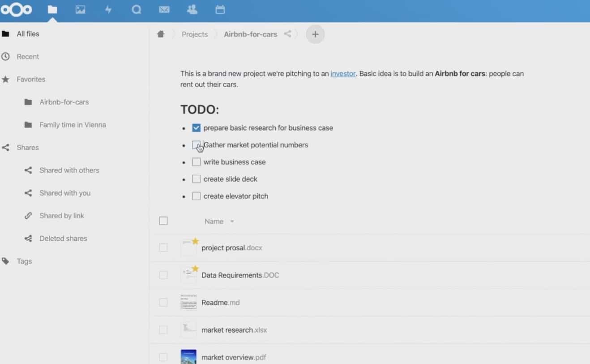Open the Calendar app icon
Screen dimensions: 590x364
click(220, 9)
